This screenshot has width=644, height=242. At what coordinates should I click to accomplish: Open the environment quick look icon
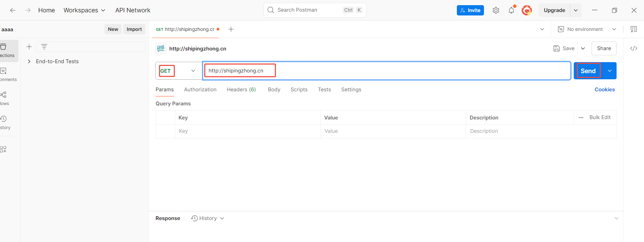point(633,29)
